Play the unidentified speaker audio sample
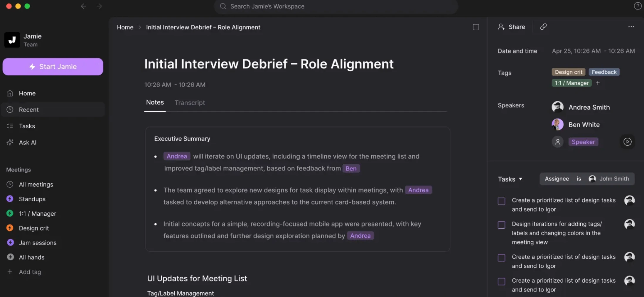This screenshot has width=644, height=297. 627,142
